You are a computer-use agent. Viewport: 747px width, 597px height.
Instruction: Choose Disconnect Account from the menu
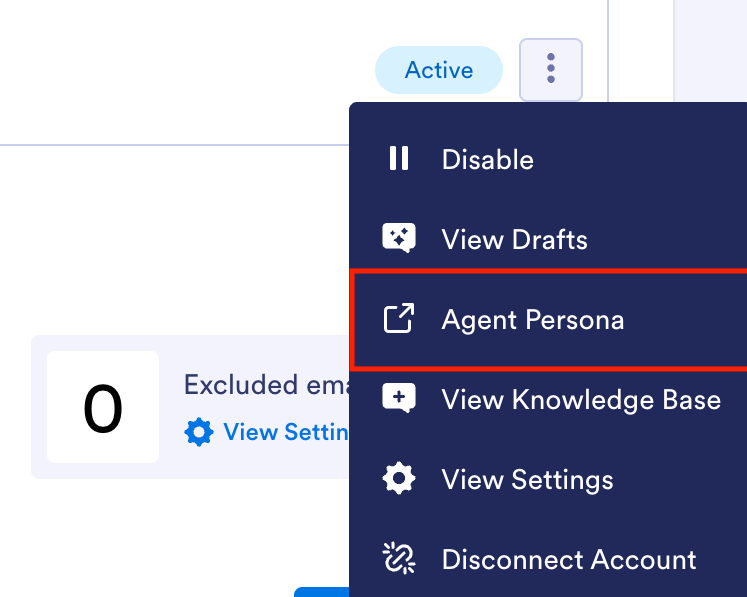coord(569,559)
